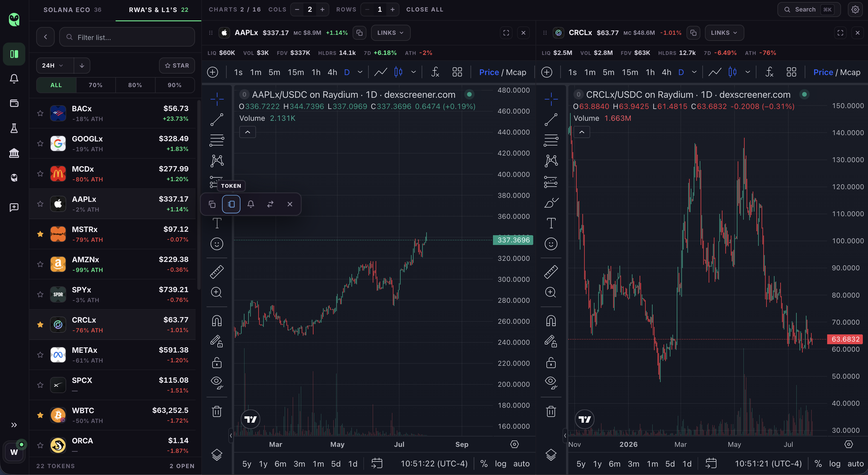Click swap arrows icon in token popup

[x=270, y=204]
